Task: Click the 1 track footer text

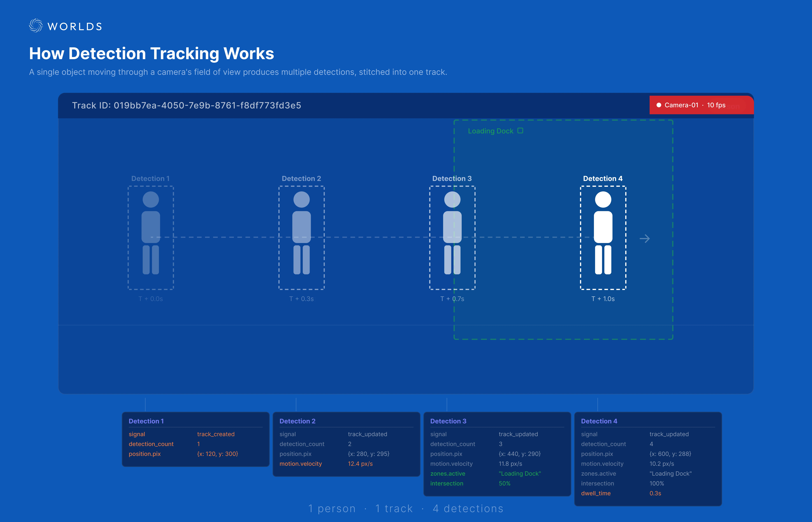Action: (394, 508)
